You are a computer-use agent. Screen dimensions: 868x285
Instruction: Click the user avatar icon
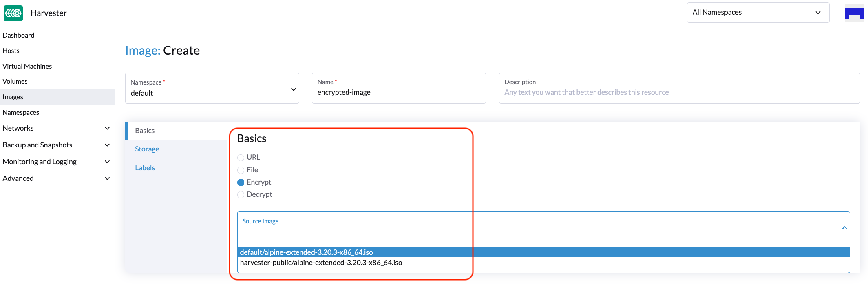click(854, 13)
